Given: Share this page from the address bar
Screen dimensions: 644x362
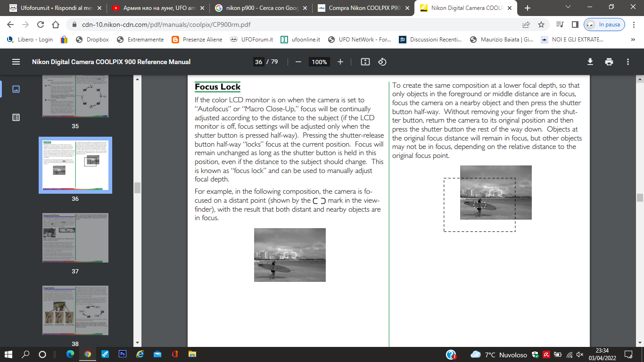Looking at the screenshot, I should (x=526, y=25).
